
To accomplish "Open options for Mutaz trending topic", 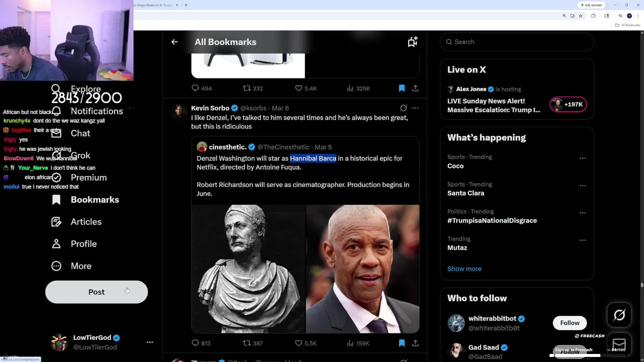I will pos(582,240).
